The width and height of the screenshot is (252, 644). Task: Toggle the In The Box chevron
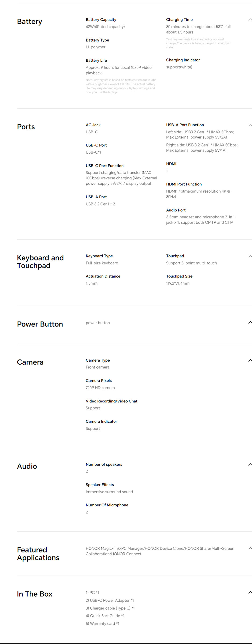point(250,593)
